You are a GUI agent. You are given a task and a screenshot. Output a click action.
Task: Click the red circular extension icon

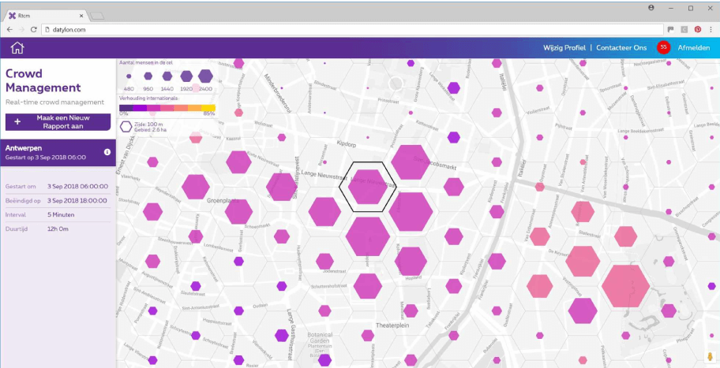698,29
